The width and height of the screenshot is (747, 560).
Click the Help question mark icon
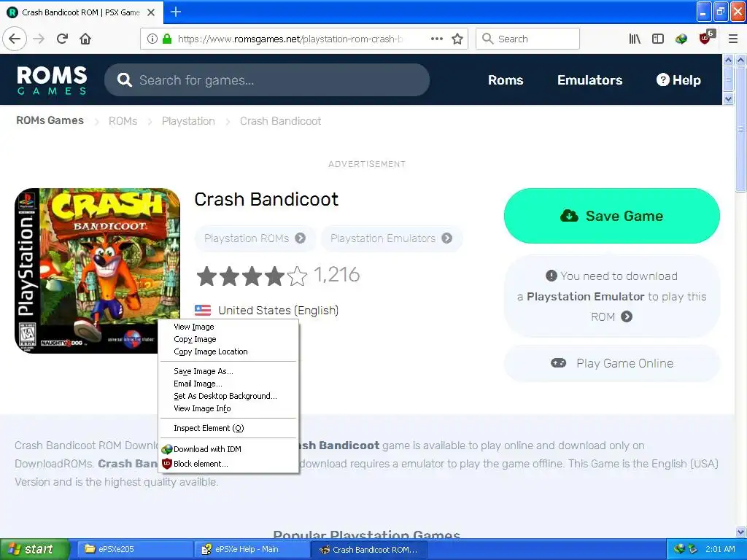pyautogui.click(x=662, y=79)
